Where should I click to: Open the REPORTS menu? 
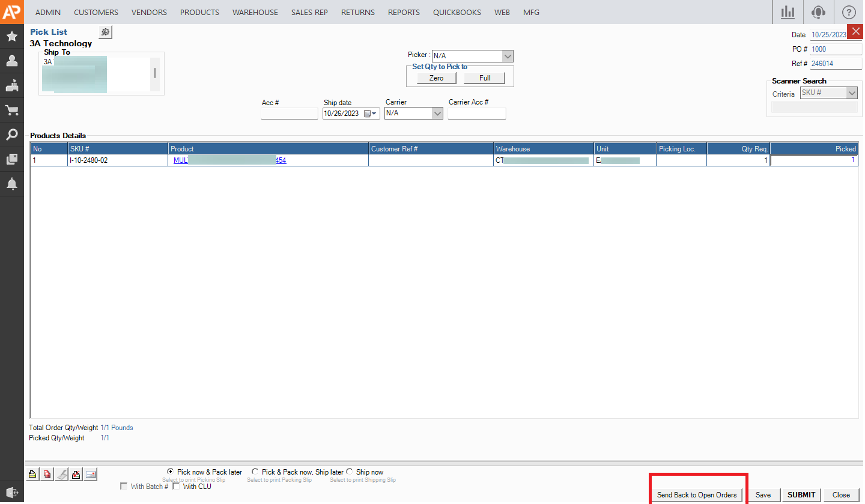(x=404, y=12)
